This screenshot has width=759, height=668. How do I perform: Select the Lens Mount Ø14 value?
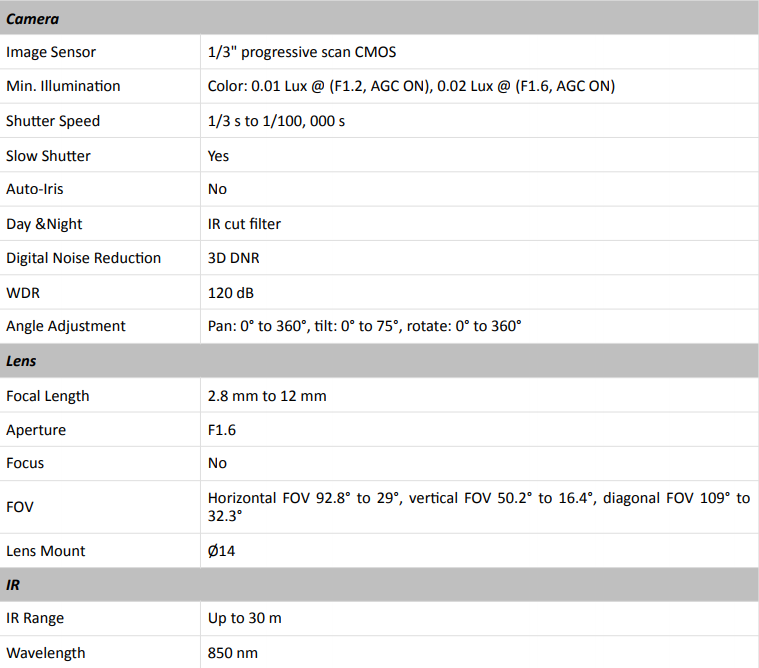pyautogui.click(x=221, y=551)
